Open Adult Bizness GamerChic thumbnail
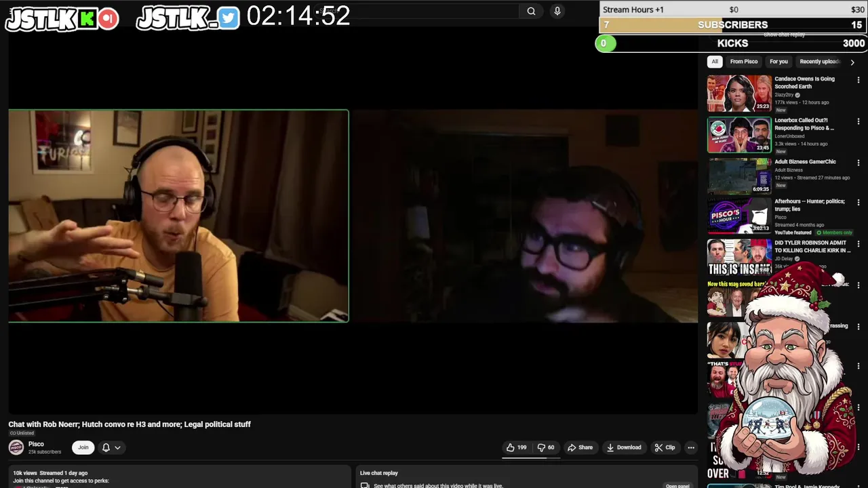 739,176
